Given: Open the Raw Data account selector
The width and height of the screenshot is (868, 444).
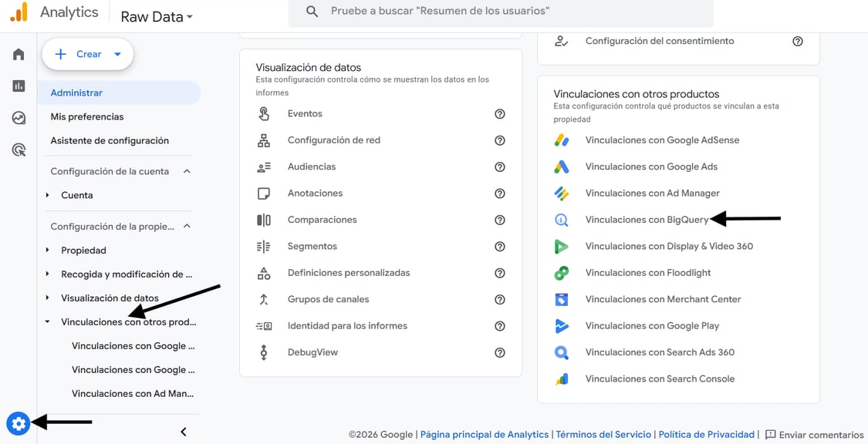Looking at the screenshot, I should (x=154, y=15).
